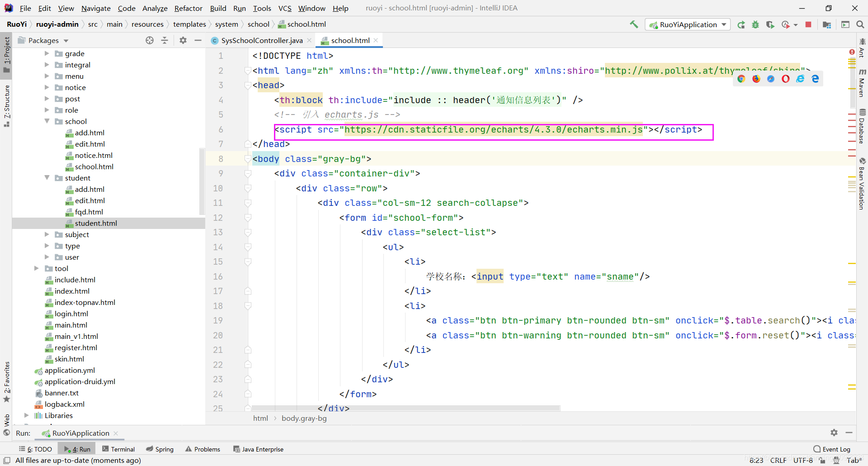The height and width of the screenshot is (466, 868).
Task: Click the run anything icon beside search
Action: 845,25
